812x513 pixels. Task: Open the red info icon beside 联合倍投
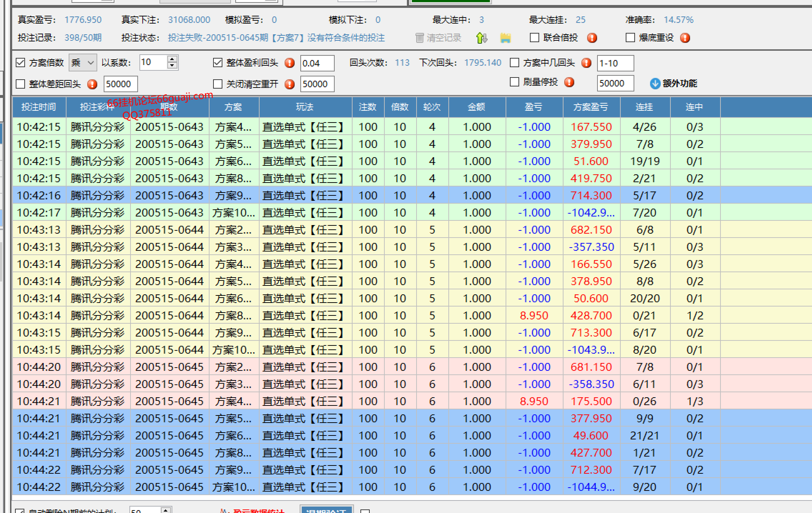(592, 38)
